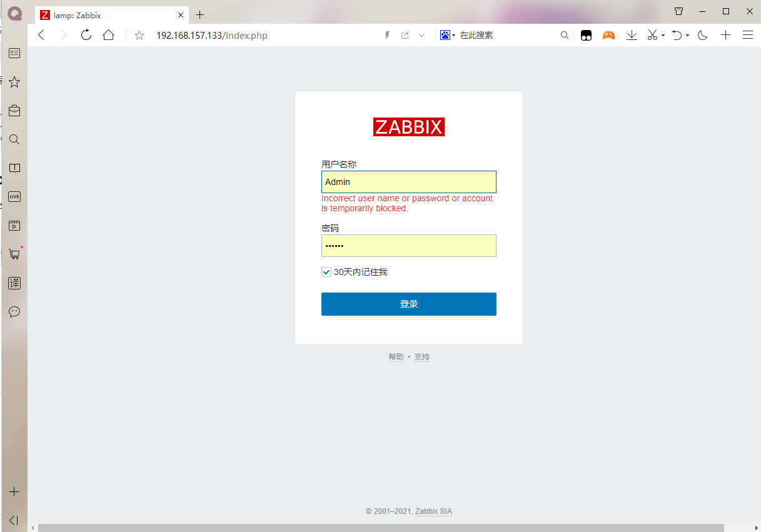Expand the undo closed tabs dropdown

pyautogui.click(x=687, y=36)
